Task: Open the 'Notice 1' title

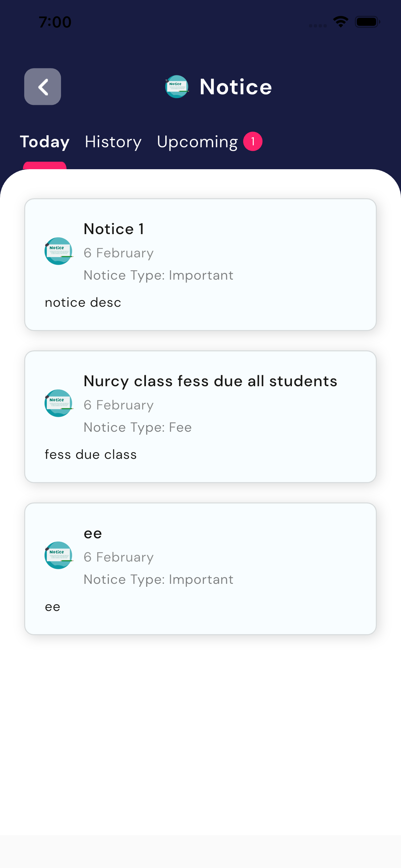Action: tap(114, 229)
